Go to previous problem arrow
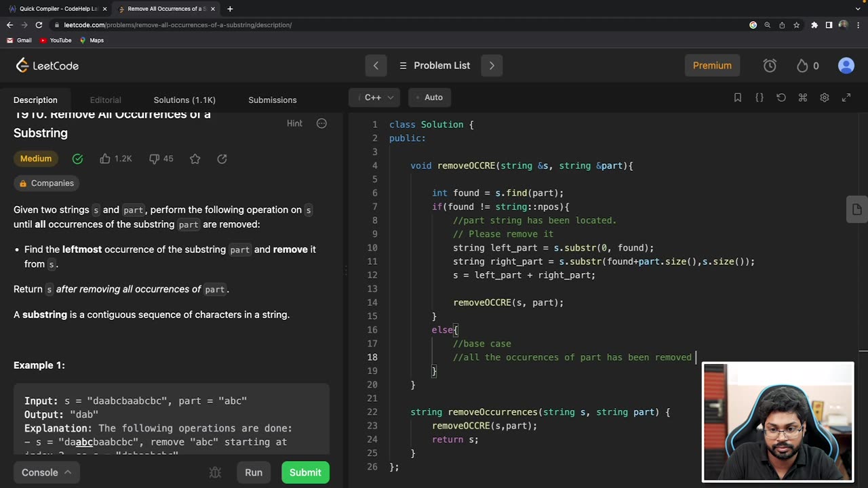Screen dimensions: 868x488 pyautogui.click(x=376, y=66)
